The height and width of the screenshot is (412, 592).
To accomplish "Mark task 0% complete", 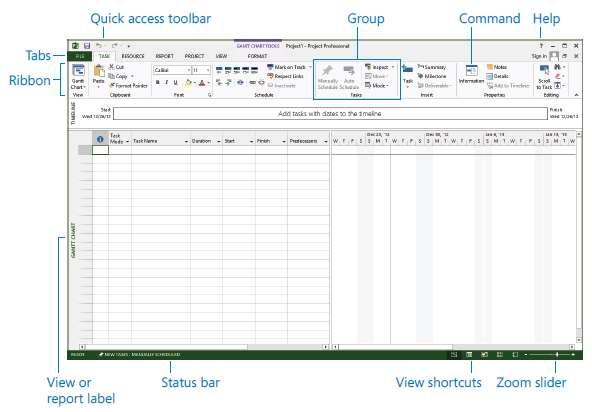I will (219, 70).
